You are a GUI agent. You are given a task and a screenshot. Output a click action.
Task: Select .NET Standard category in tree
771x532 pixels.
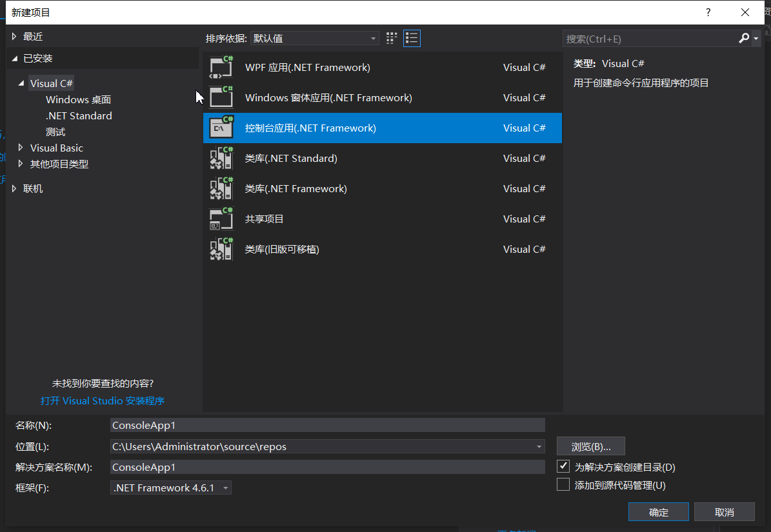[x=79, y=116]
